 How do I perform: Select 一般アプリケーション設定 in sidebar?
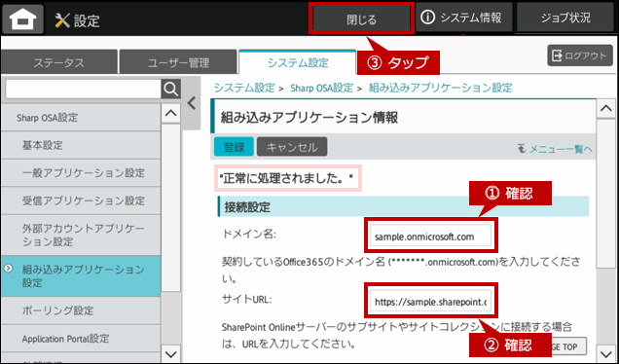[81, 173]
